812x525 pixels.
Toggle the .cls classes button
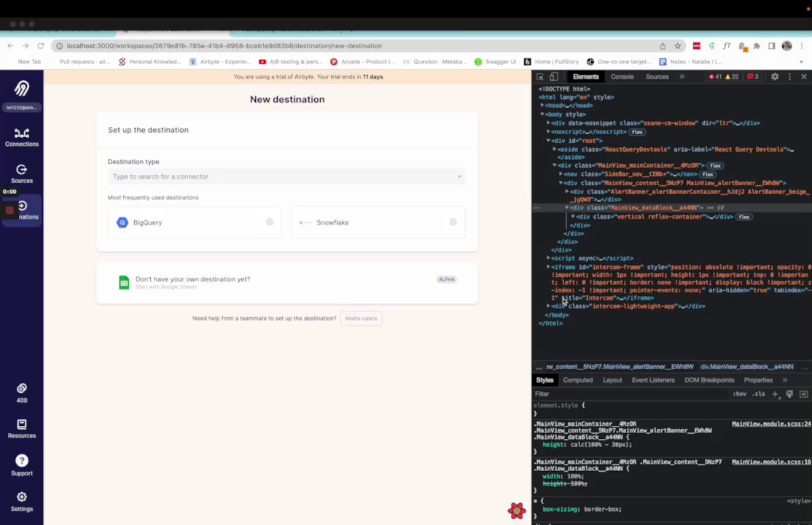(x=759, y=394)
